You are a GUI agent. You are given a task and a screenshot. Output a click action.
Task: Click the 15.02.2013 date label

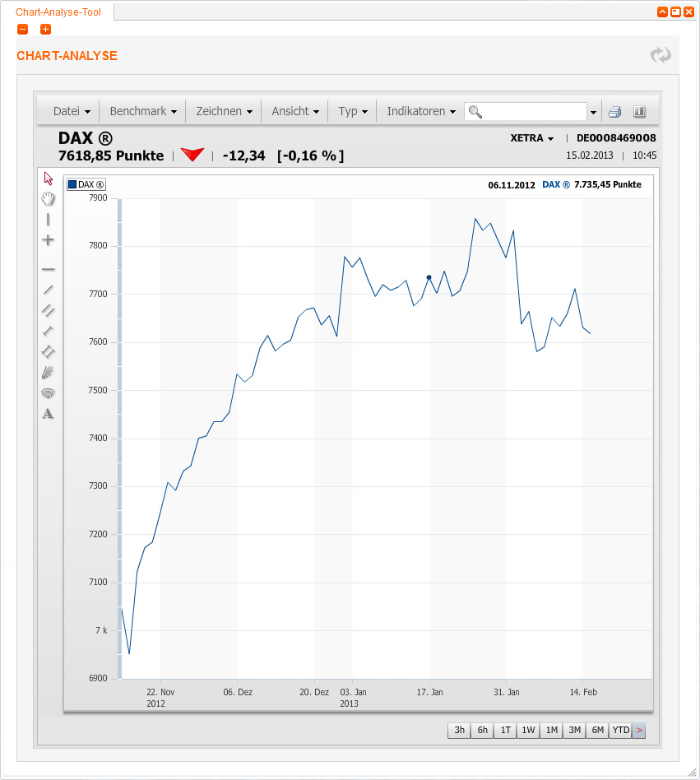pos(589,156)
